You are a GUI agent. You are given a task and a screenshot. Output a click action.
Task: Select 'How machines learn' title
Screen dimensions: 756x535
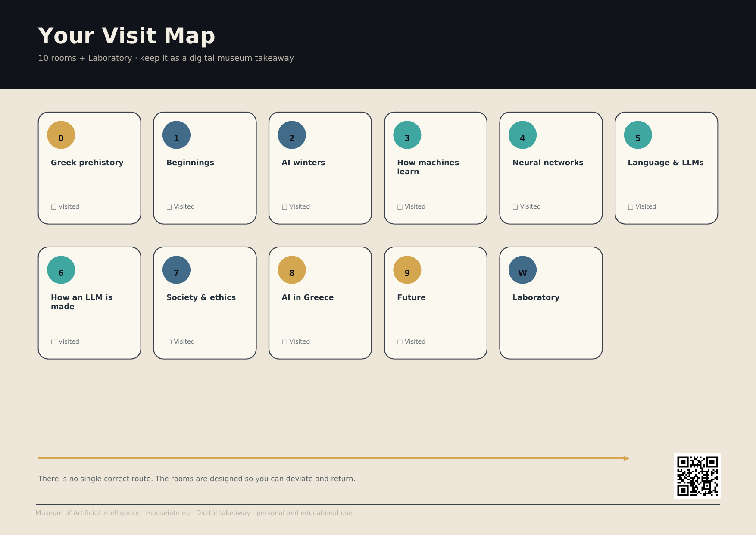pos(428,167)
